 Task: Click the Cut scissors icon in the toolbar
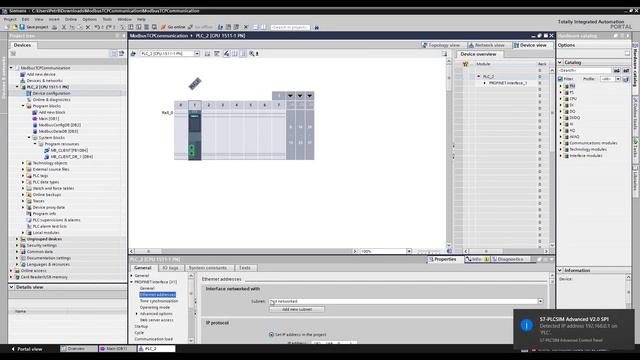[64, 27]
